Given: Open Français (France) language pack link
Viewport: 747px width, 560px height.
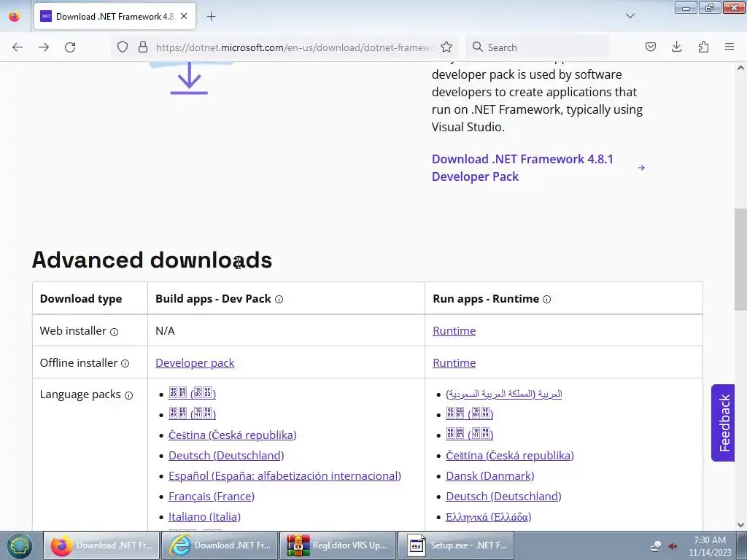Looking at the screenshot, I should click(212, 496).
